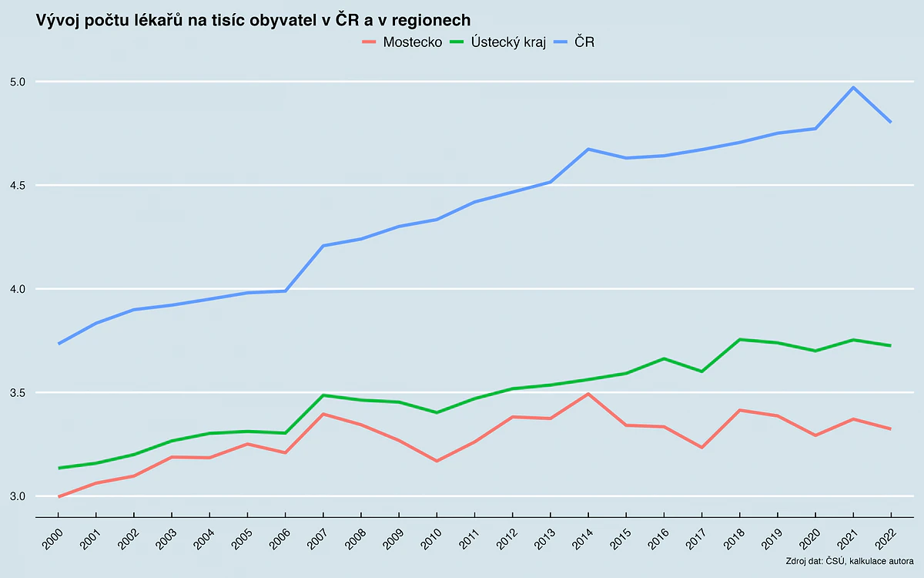Screen dimensions: 924x578
Task: Click the 2010 x-axis label
Action: pos(430,539)
